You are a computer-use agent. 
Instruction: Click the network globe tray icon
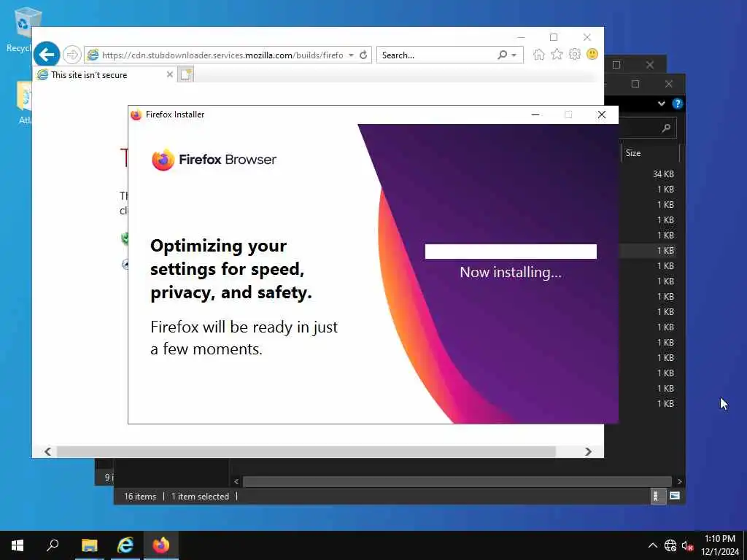(x=670, y=545)
